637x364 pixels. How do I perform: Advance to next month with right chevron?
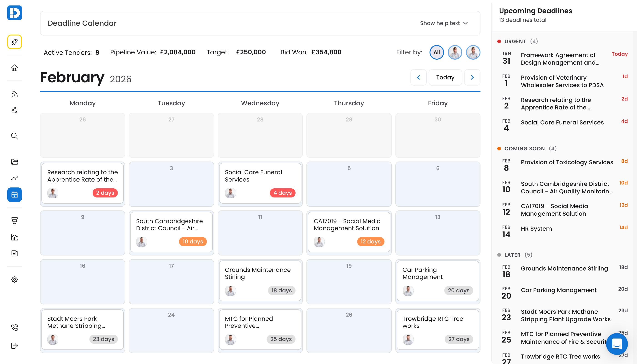click(x=472, y=77)
